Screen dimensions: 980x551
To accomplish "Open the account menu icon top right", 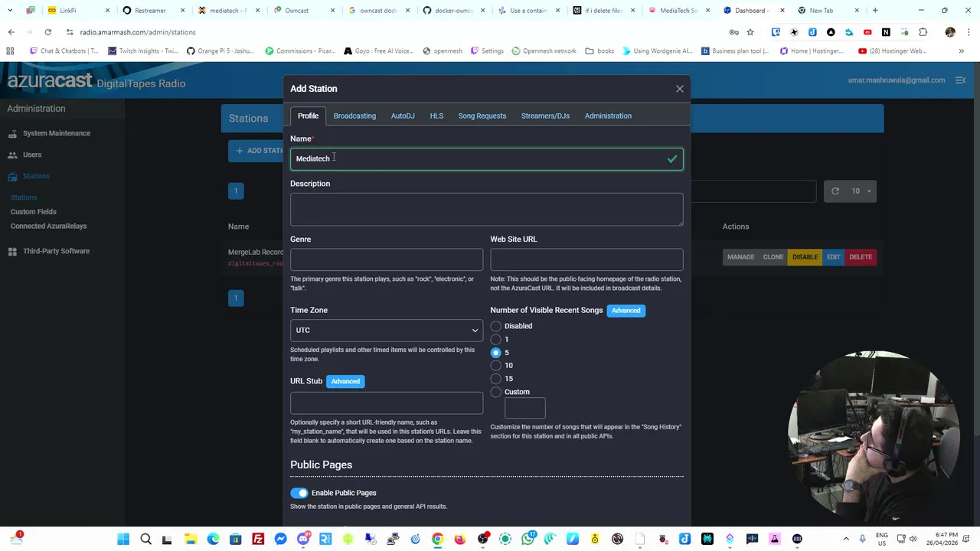I will [961, 80].
